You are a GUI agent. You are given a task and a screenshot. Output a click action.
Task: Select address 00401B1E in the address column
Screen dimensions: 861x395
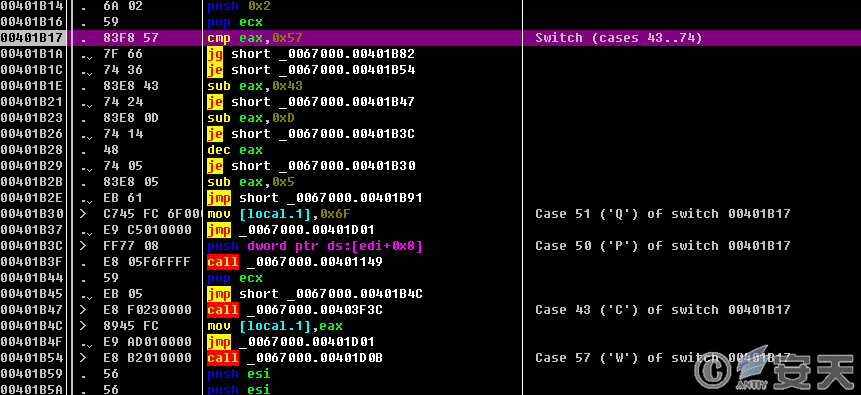pyautogui.click(x=32, y=86)
